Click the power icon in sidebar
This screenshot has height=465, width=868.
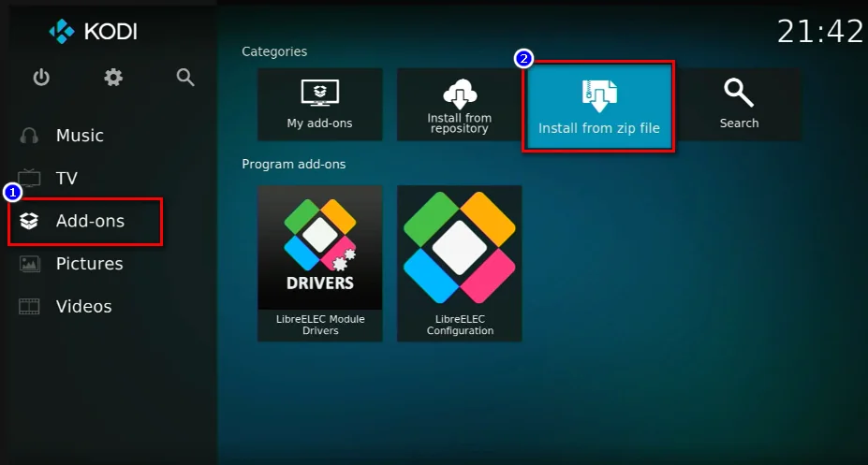tap(41, 78)
